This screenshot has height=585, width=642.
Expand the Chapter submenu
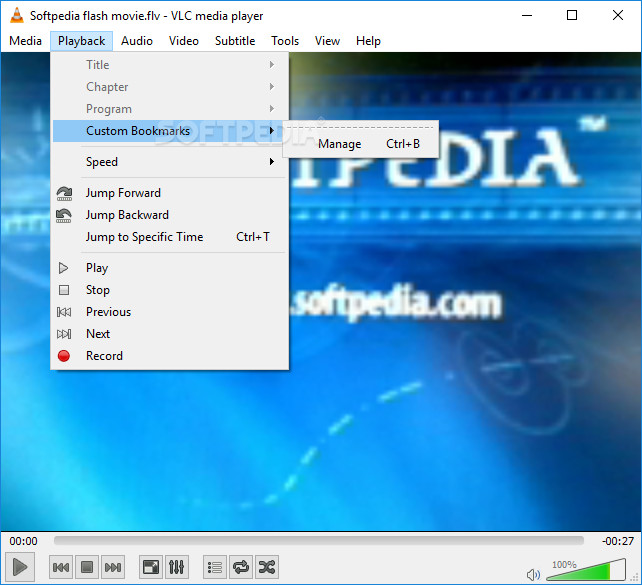point(169,87)
